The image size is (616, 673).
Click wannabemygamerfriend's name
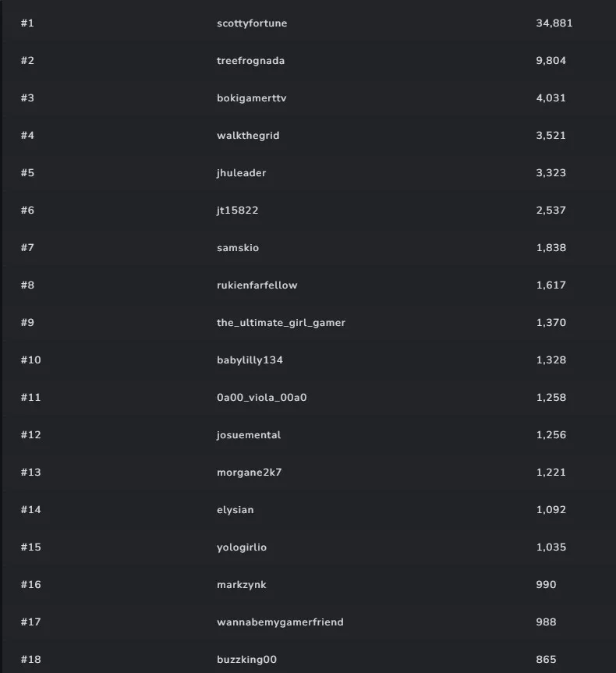click(280, 622)
